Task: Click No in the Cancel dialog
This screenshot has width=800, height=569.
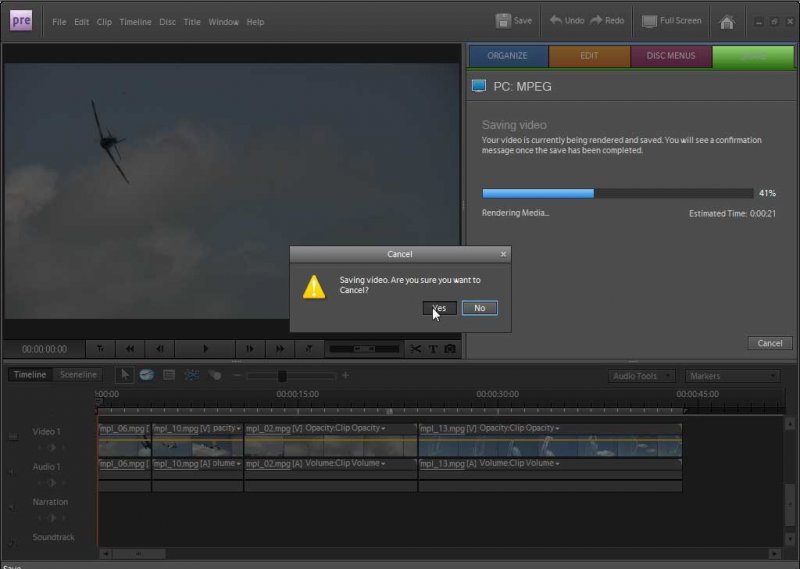Action: pyautogui.click(x=479, y=308)
